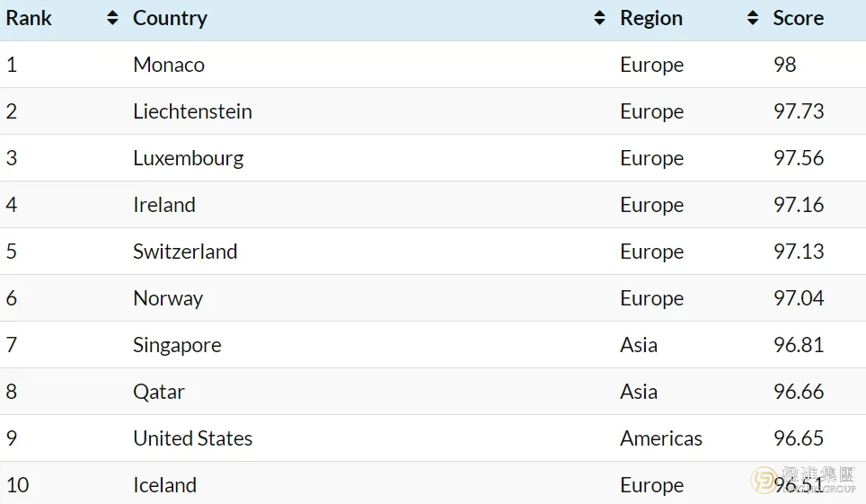
Task: Click the Score column header
Action: click(798, 18)
